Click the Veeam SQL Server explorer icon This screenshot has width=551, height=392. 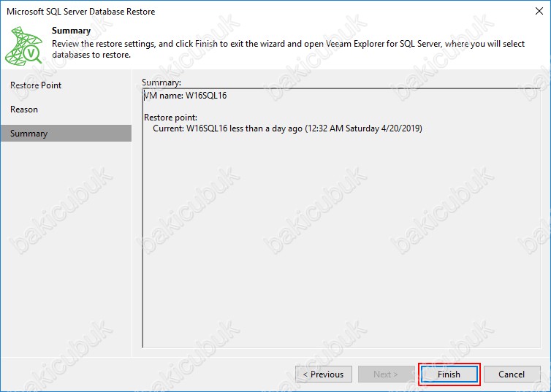(x=23, y=45)
